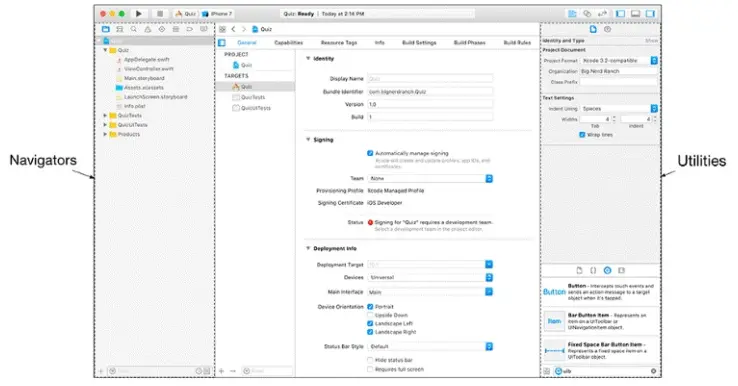Collapse the Identity section triangle
This screenshot has width=738, height=386.
[308, 58]
